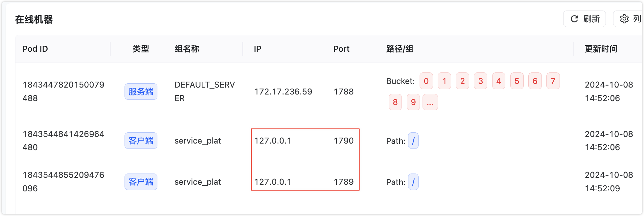Screen dimensions: 644x216
Task: Click the IP address 172.17.236.59
Action: click(283, 92)
